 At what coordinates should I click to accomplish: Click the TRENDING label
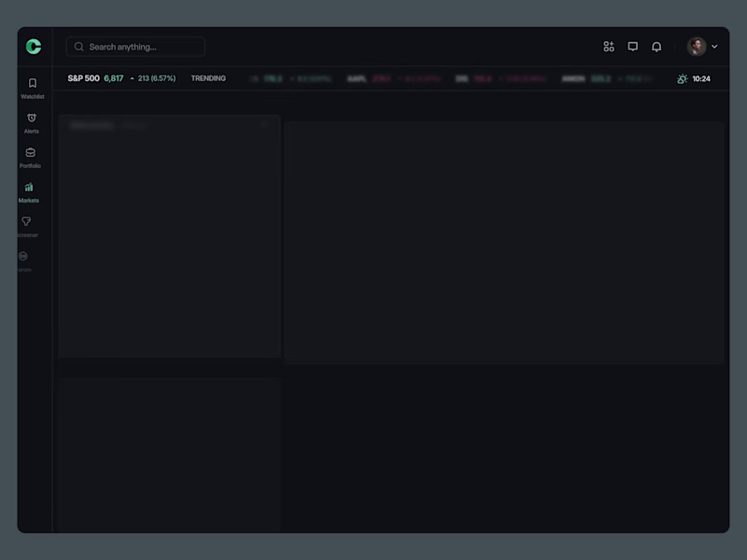tap(208, 78)
